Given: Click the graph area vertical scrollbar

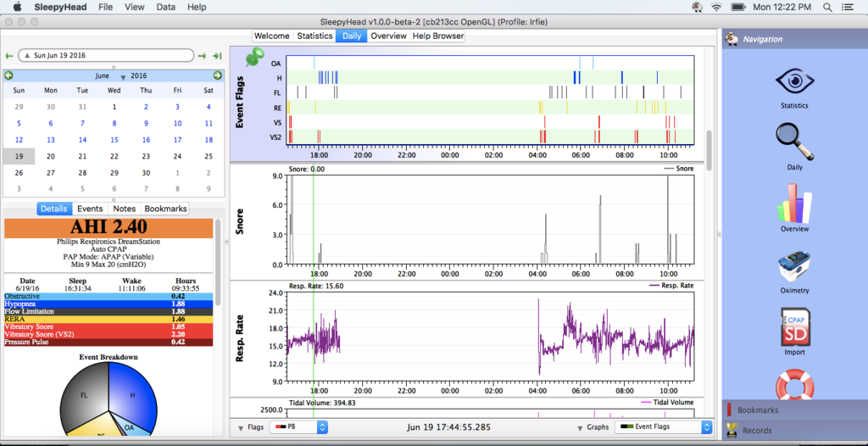Looking at the screenshot, I should (x=709, y=149).
